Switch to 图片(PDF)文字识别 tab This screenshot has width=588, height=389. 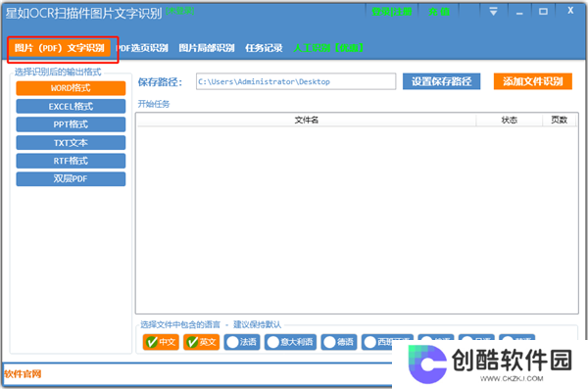pos(59,48)
